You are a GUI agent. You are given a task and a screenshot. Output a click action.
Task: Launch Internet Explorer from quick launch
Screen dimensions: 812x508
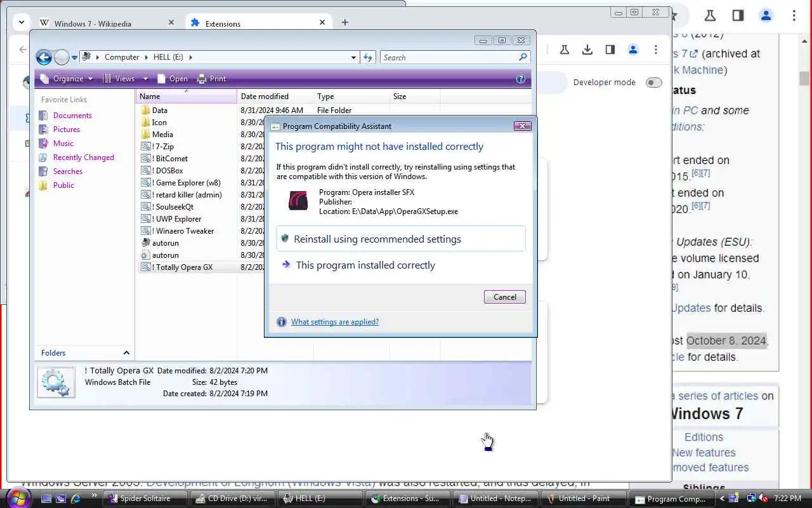(76, 498)
